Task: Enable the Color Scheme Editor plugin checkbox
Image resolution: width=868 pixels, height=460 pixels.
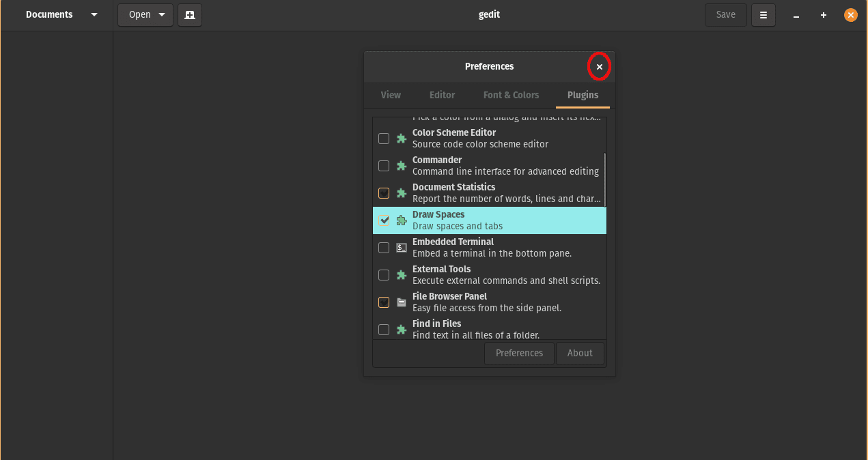Action: [x=384, y=139]
